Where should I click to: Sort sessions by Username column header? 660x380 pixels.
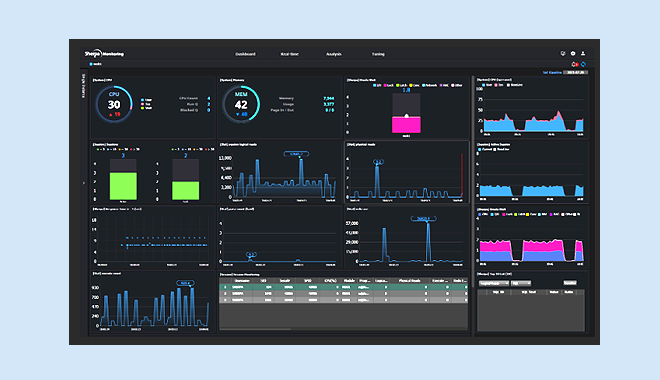[242, 281]
